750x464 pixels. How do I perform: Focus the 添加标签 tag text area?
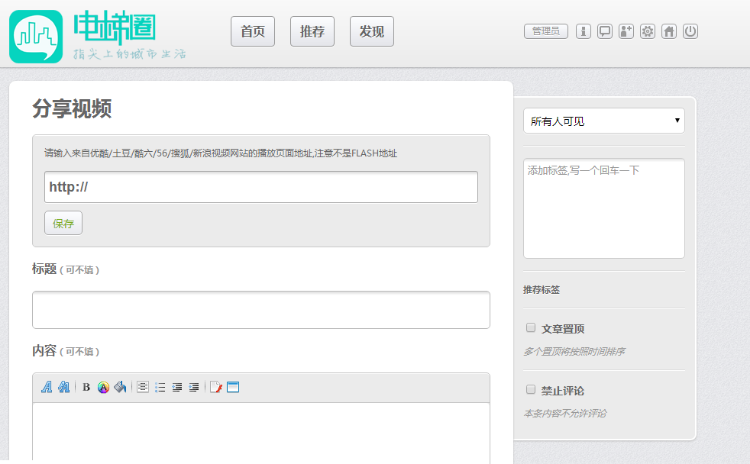pos(604,209)
